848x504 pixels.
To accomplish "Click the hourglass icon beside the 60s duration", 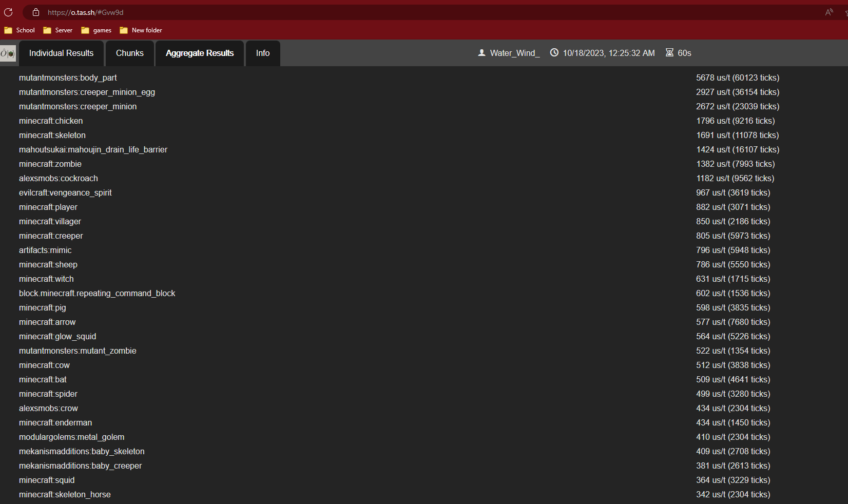I will [x=669, y=52].
